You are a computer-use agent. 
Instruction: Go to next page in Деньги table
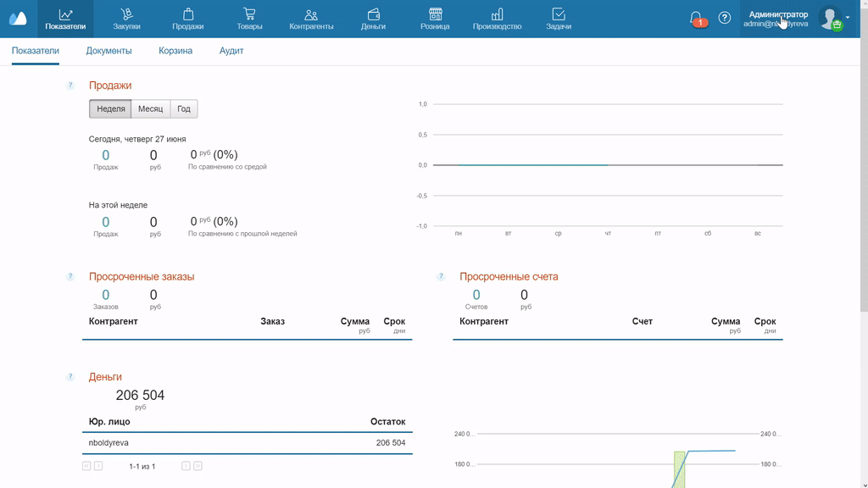point(186,466)
